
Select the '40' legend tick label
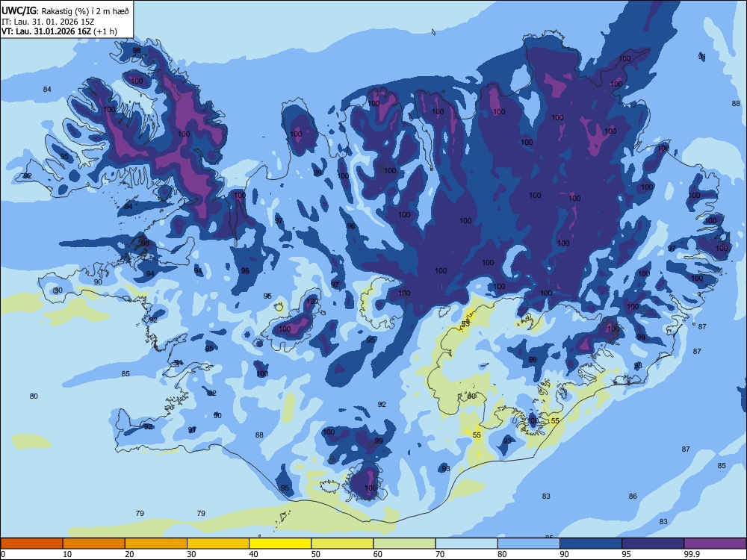tap(254, 554)
